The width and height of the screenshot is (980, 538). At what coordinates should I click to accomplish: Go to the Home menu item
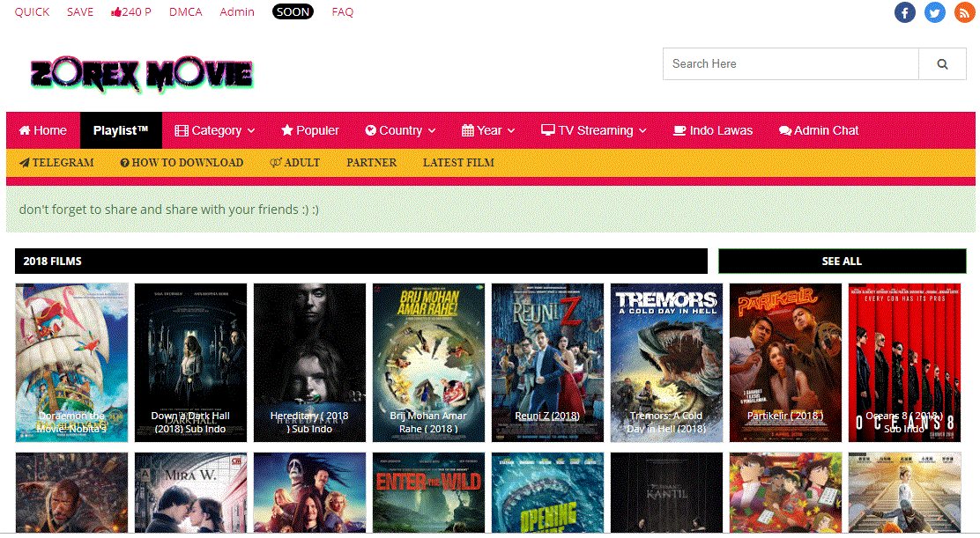(x=43, y=130)
